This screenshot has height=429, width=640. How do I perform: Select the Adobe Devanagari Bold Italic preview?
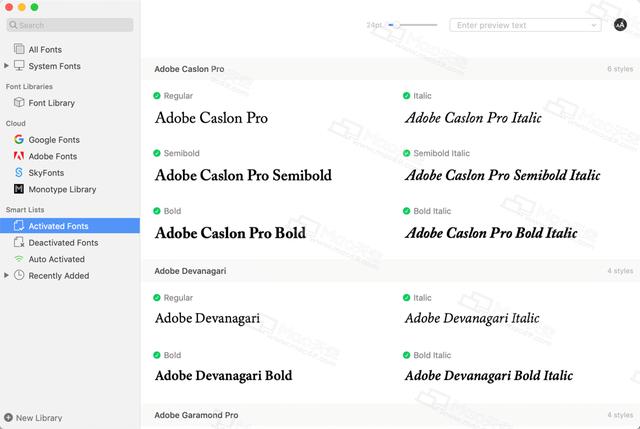[x=489, y=376]
